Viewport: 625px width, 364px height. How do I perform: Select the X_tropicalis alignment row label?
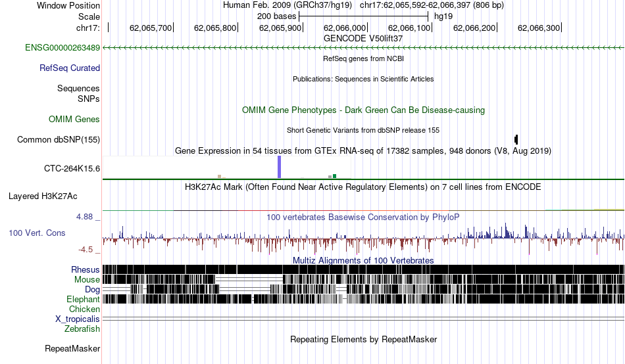pos(78,319)
